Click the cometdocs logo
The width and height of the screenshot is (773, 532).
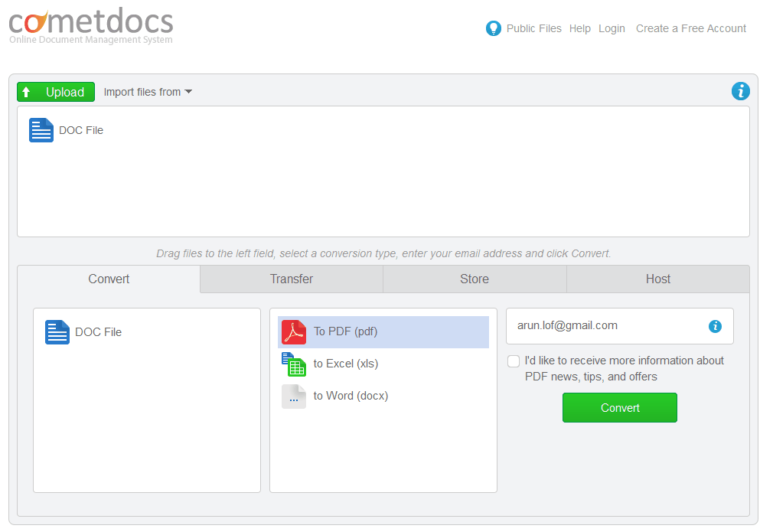click(x=91, y=25)
